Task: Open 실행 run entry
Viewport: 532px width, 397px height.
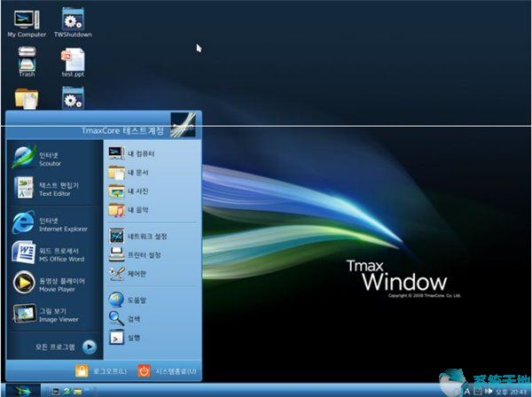Action: [x=124, y=338]
